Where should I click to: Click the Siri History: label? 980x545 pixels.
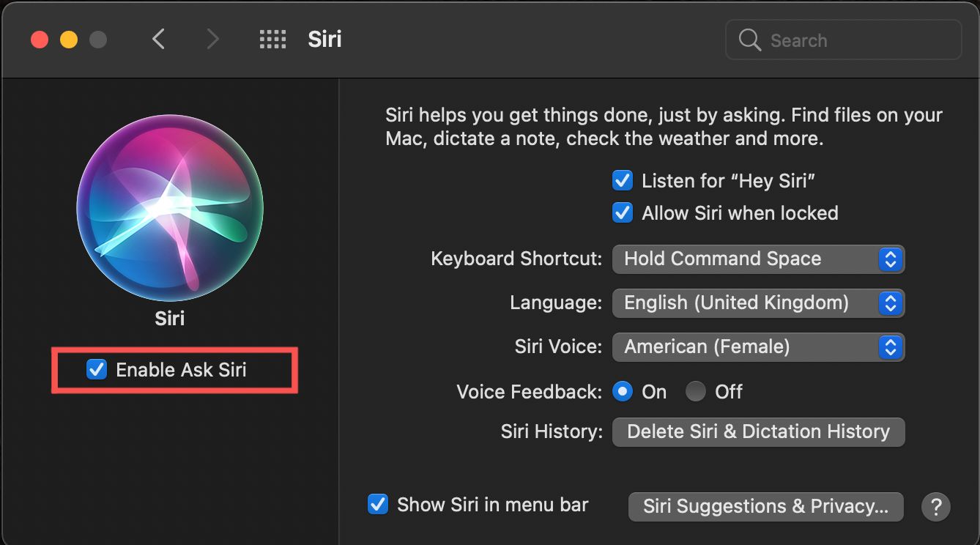click(x=552, y=432)
